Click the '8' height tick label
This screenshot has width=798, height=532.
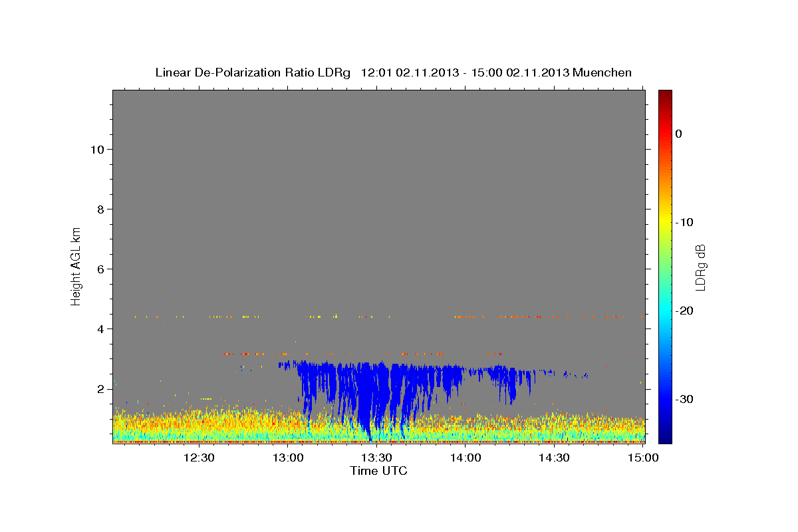pos(100,209)
